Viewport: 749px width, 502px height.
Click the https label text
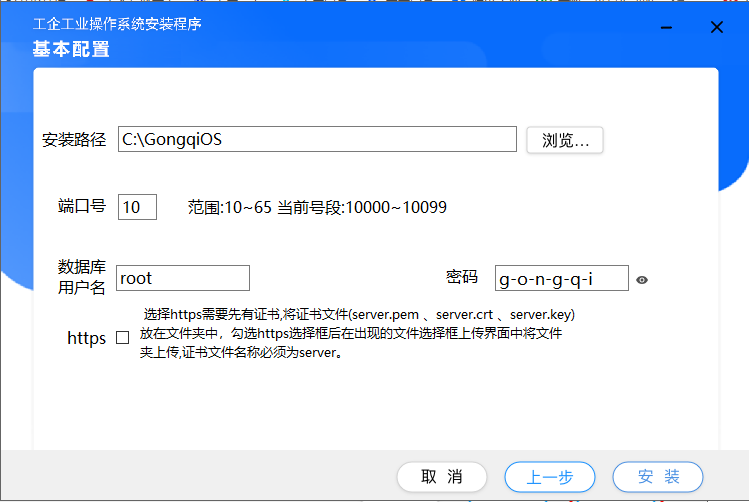click(86, 338)
